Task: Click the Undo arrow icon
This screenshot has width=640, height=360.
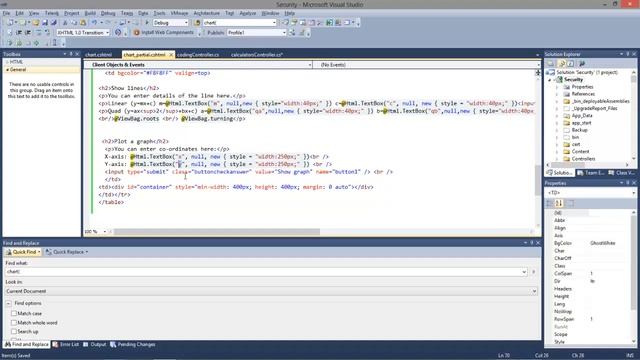Action: tap(94, 23)
